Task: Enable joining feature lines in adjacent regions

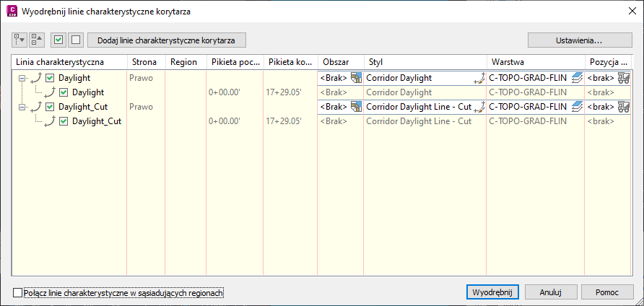Action: tap(18, 292)
